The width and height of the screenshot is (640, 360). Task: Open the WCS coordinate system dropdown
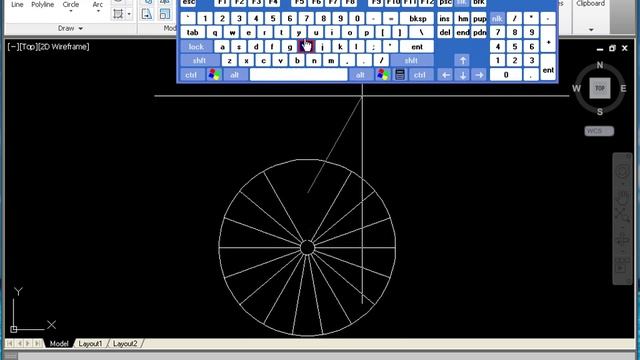(599, 131)
